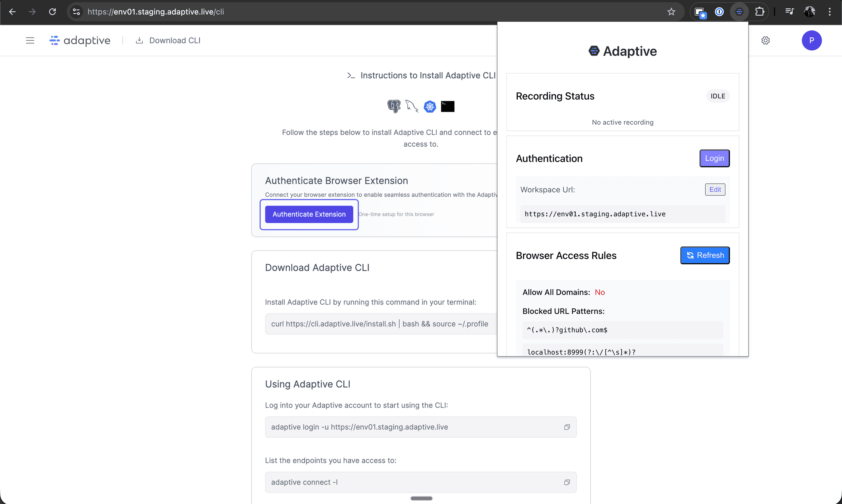Copy the adaptive connect -l command
Screen dimensions: 842x504
tap(567, 482)
